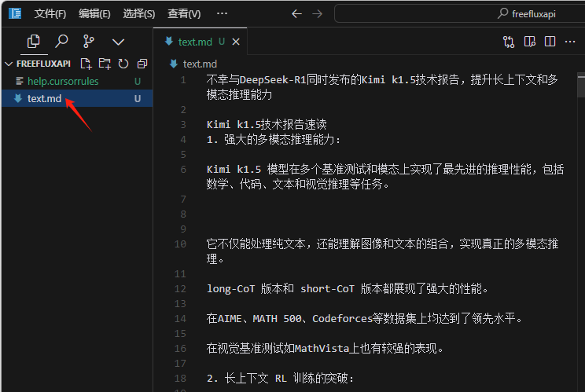
Task: Open the Explorer files view
Action: (34, 42)
